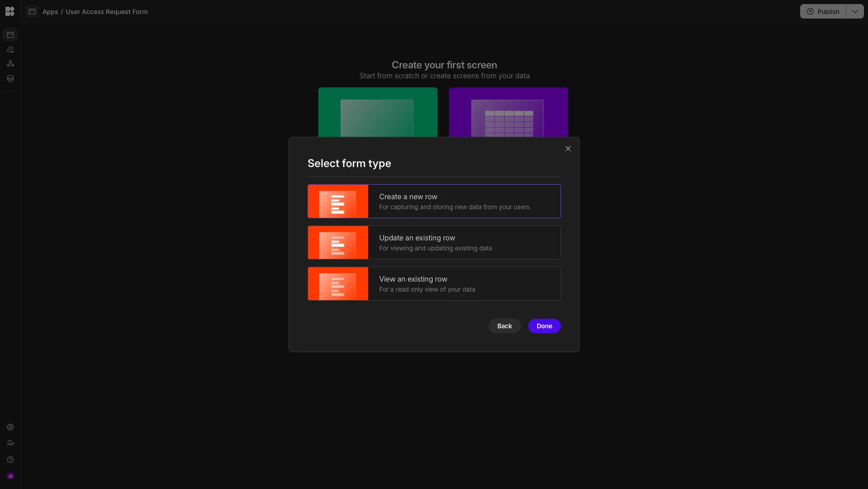Open the JD user avatar
The height and width of the screenshot is (489, 868).
(10, 476)
